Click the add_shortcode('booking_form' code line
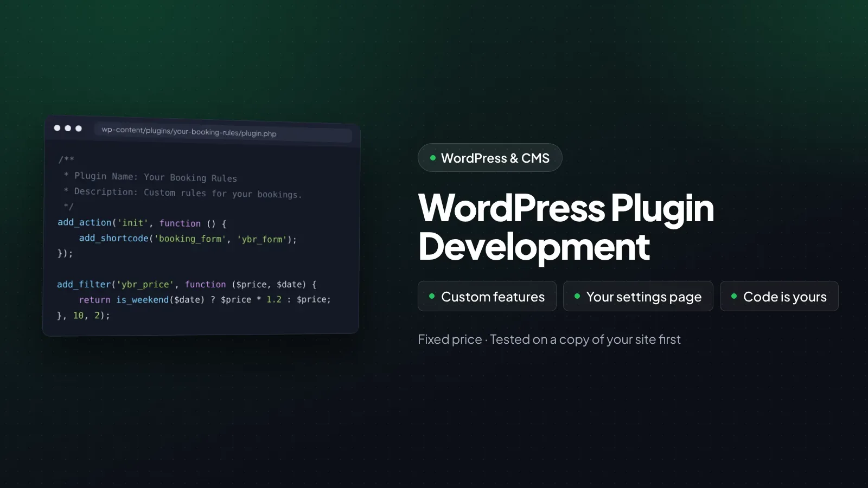 pyautogui.click(x=188, y=239)
